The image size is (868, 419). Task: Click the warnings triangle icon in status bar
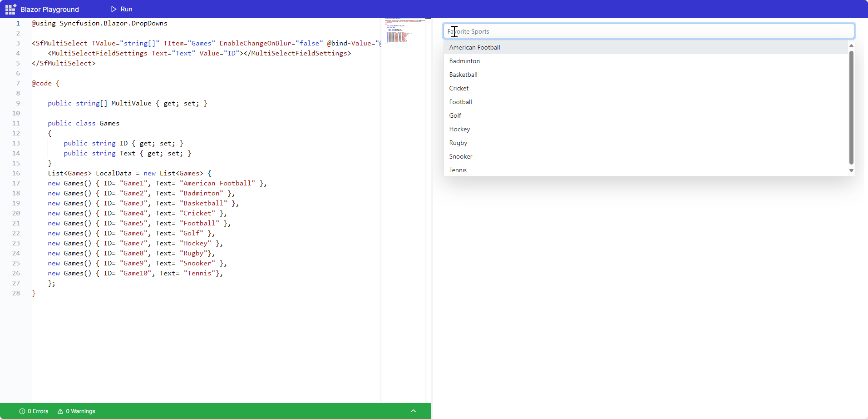click(x=60, y=411)
